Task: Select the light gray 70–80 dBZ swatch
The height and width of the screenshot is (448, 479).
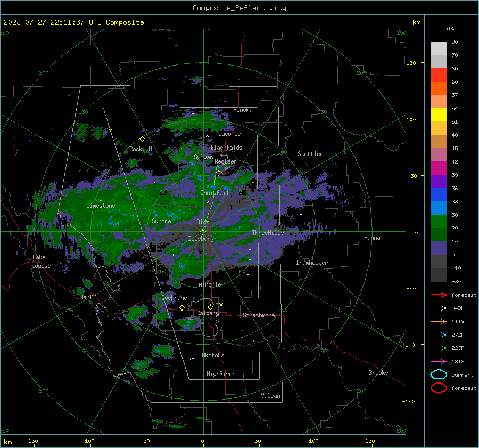Action: (439, 48)
